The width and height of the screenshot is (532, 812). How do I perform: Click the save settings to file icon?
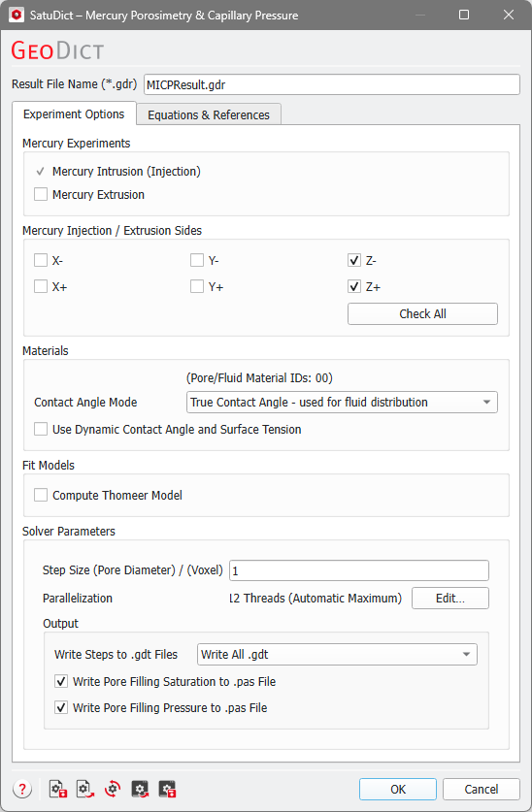coord(58,790)
